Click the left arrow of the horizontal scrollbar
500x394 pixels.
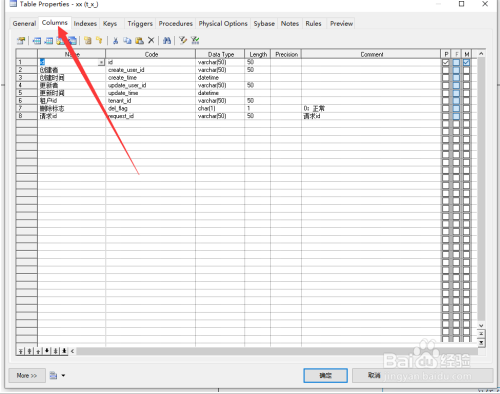[72, 351]
